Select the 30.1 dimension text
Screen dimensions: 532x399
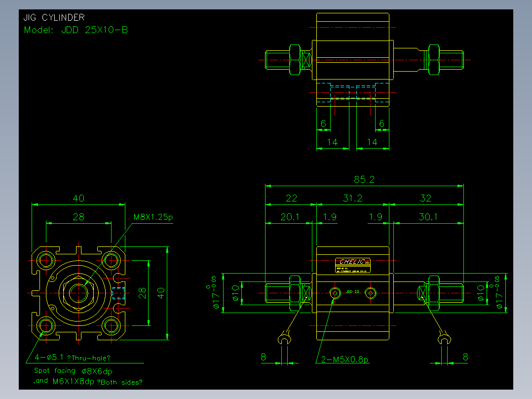point(428,217)
